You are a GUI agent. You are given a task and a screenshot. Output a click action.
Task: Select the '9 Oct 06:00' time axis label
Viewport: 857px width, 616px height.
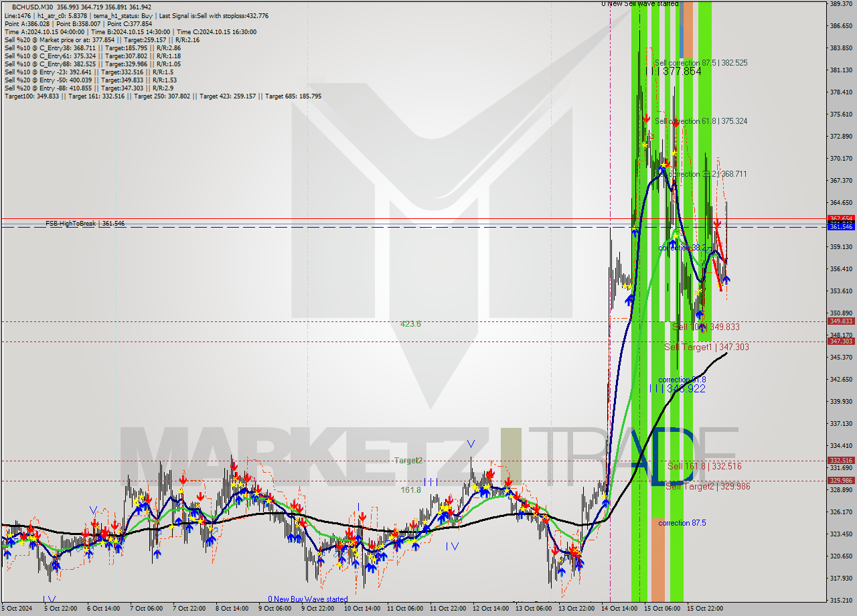[274, 609]
